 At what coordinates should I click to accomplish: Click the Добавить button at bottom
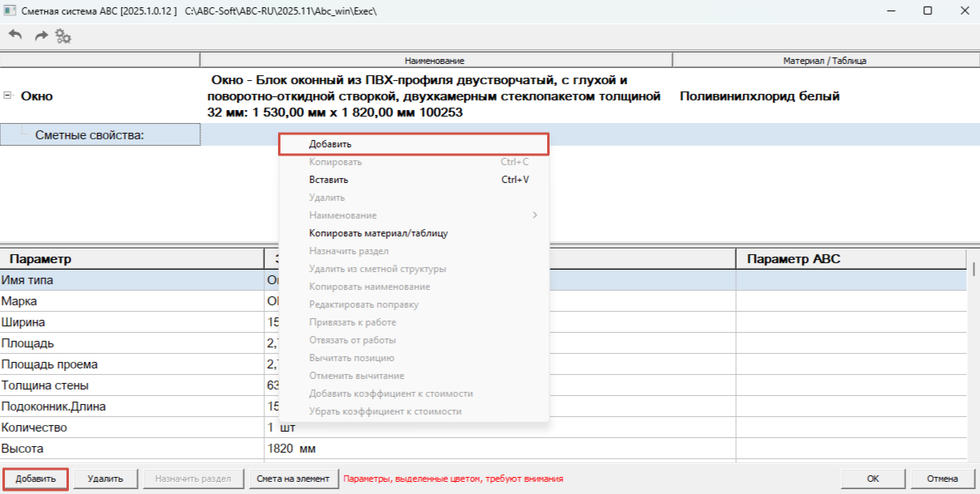click(x=36, y=479)
